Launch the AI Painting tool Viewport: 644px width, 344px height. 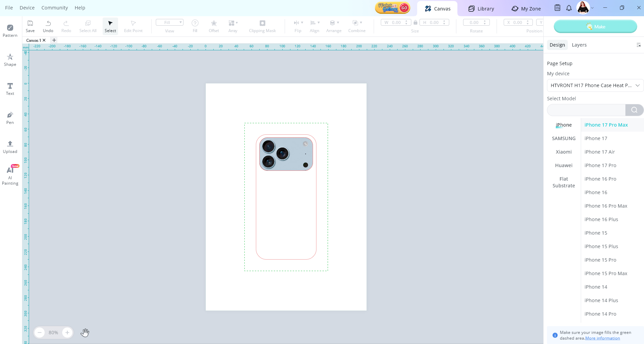tap(10, 176)
